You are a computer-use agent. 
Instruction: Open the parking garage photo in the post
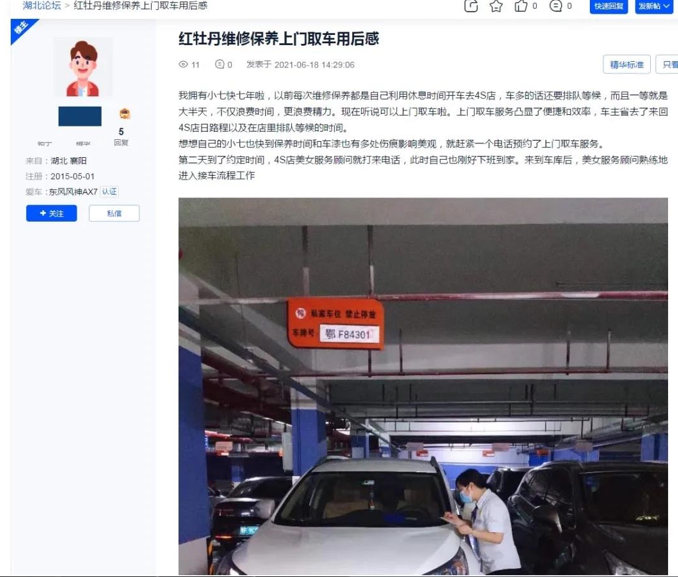tap(423, 386)
